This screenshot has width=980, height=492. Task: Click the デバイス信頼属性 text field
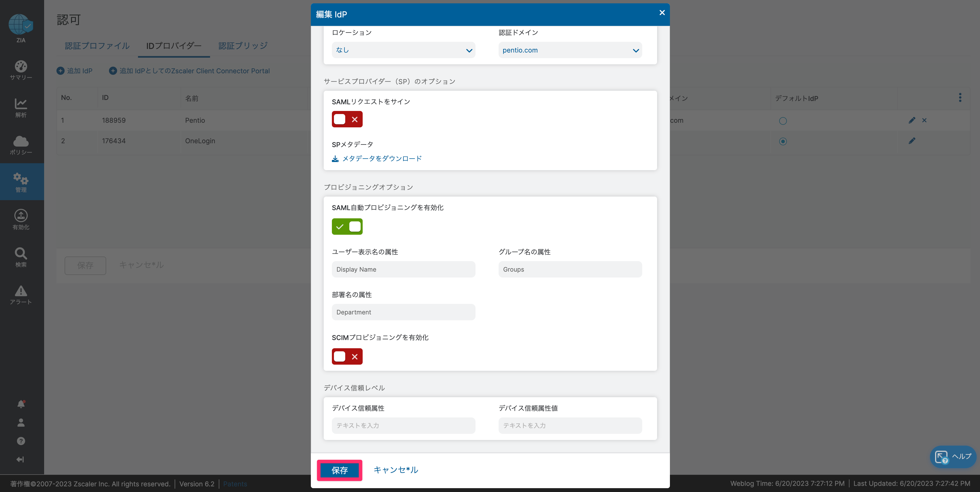click(403, 425)
